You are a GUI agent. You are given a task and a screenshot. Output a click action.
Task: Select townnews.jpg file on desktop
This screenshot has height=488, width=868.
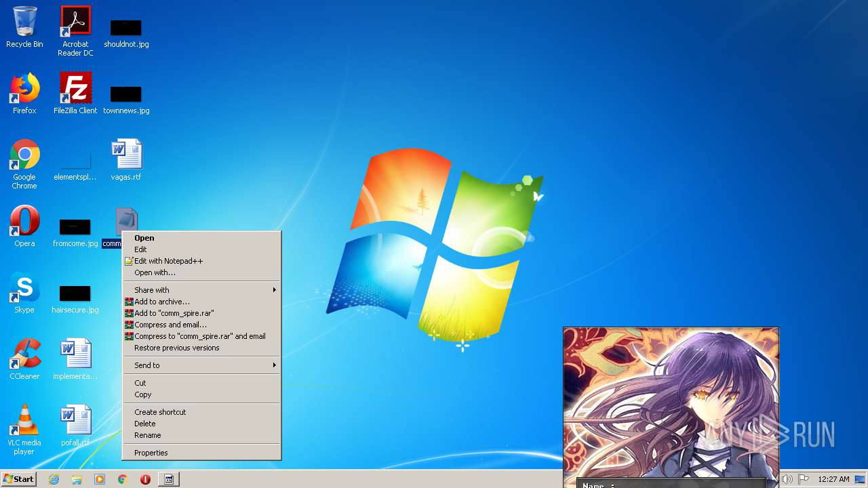[x=126, y=99]
